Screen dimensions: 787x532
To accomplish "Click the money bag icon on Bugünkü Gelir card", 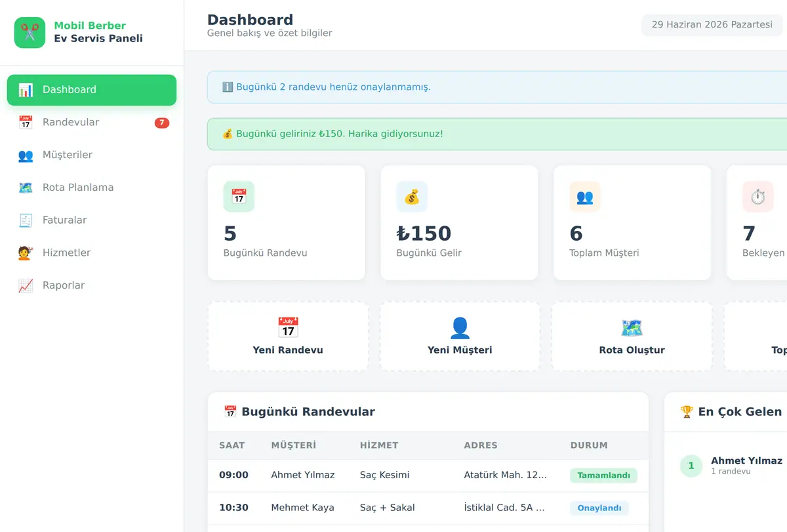I will 412,197.
